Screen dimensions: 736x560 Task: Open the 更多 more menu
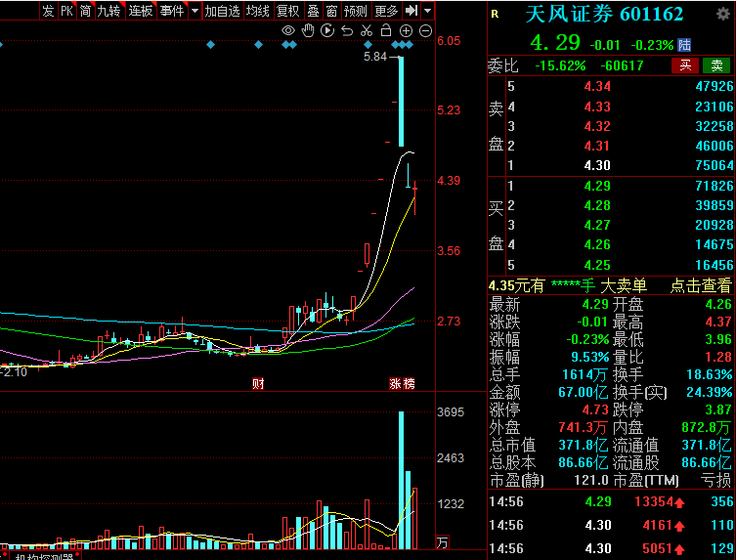pos(387,11)
